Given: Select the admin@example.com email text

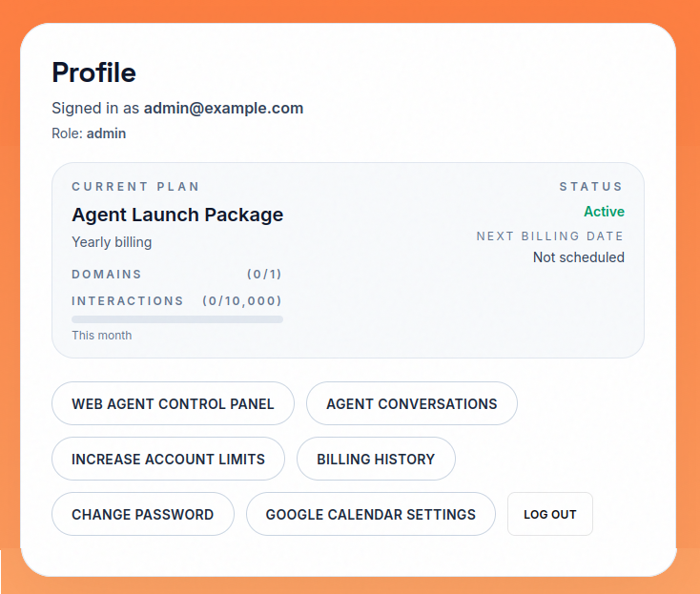Looking at the screenshot, I should pyautogui.click(x=223, y=108).
